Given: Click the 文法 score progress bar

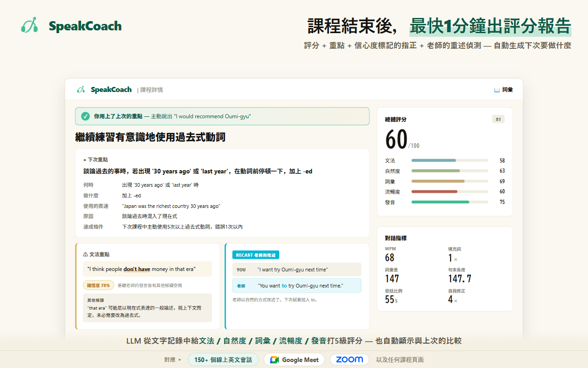Looking at the screenshot, I should click(450, 161).
